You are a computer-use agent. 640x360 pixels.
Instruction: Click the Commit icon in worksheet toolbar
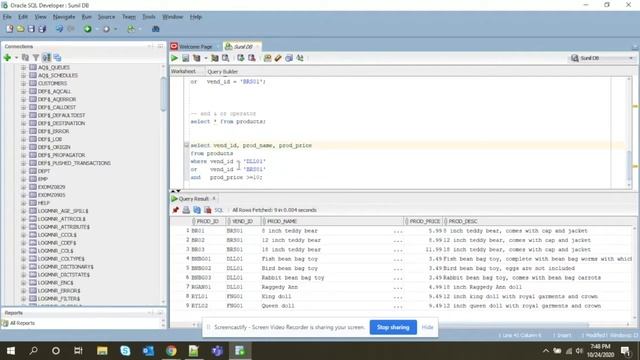(x=240, y=58)
